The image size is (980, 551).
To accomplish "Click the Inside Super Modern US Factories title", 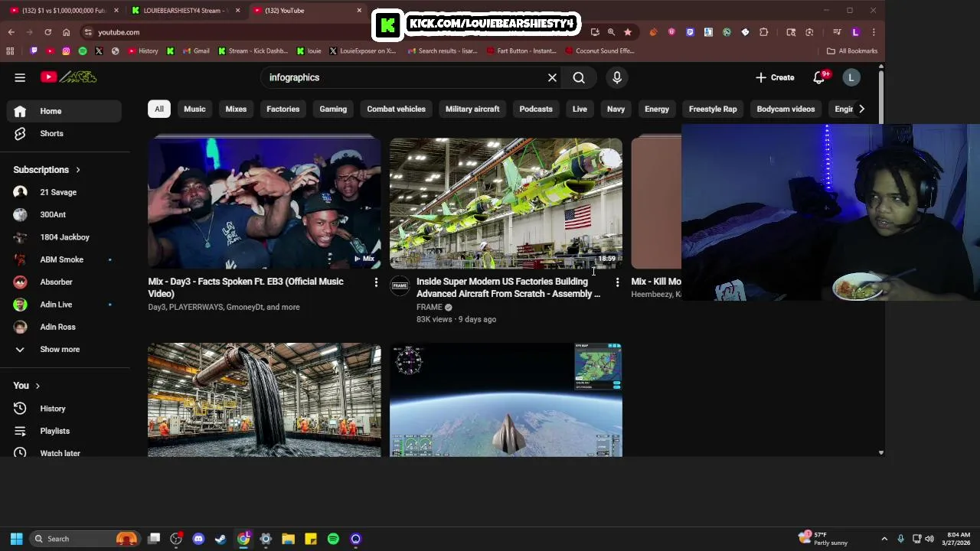I will pos(508,288).
